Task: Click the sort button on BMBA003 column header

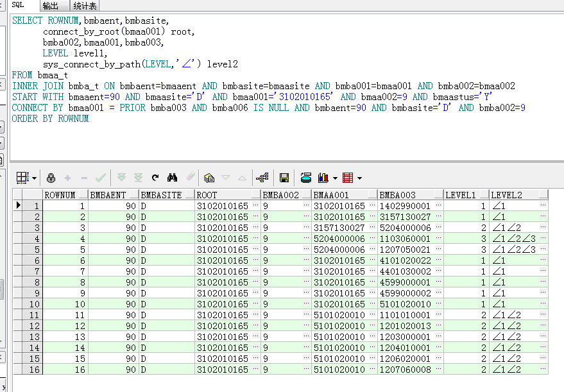Action: 438,194
